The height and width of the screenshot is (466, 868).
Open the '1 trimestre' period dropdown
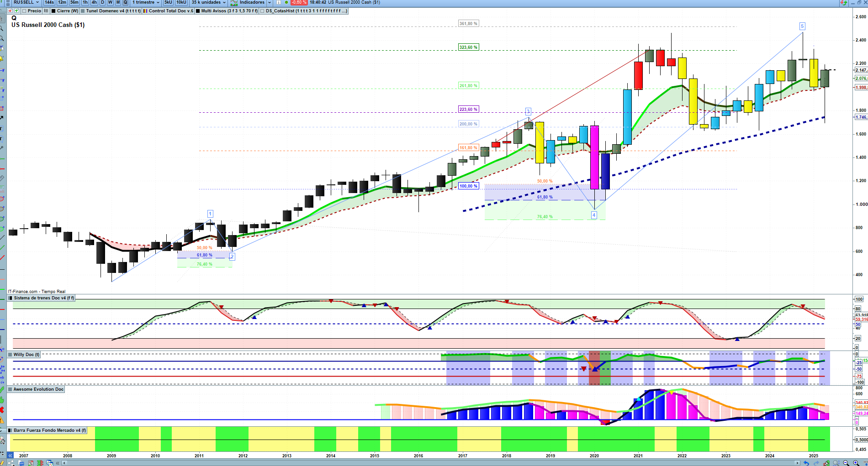[146, 2]
